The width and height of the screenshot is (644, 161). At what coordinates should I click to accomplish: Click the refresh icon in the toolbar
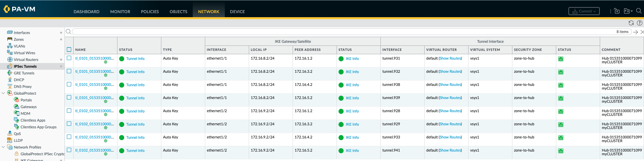pos(631,23)
